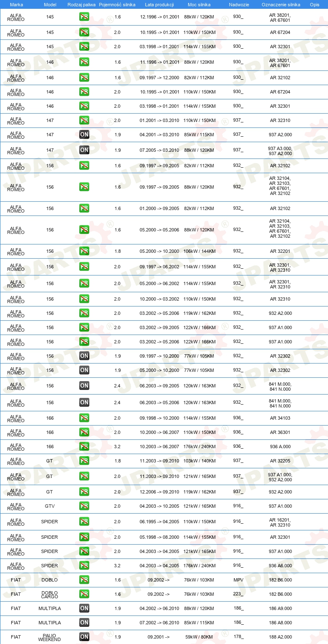Click production dates 04.2003 -> 10.2005

(159, 506)
